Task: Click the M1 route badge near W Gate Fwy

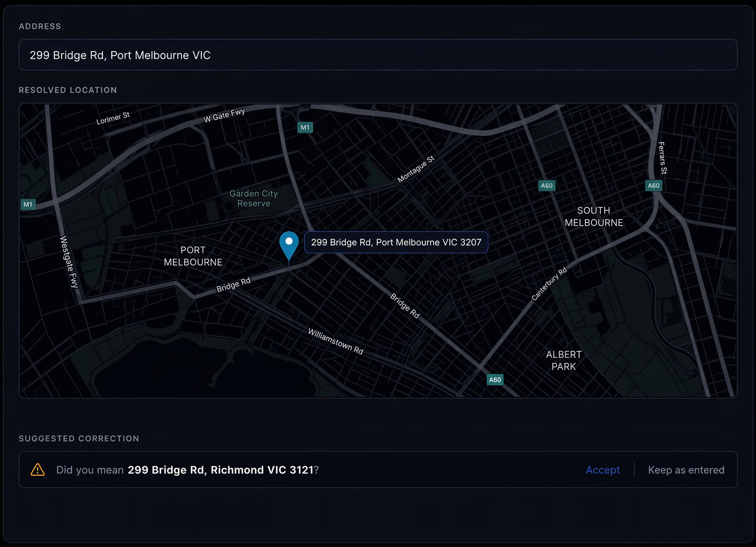Action: (305, 127)
